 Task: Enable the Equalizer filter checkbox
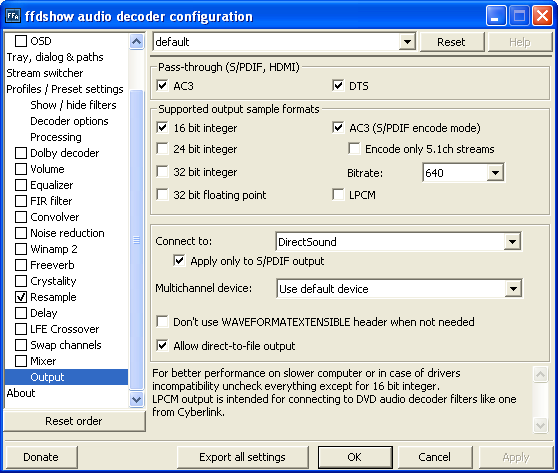pos(21,185)
